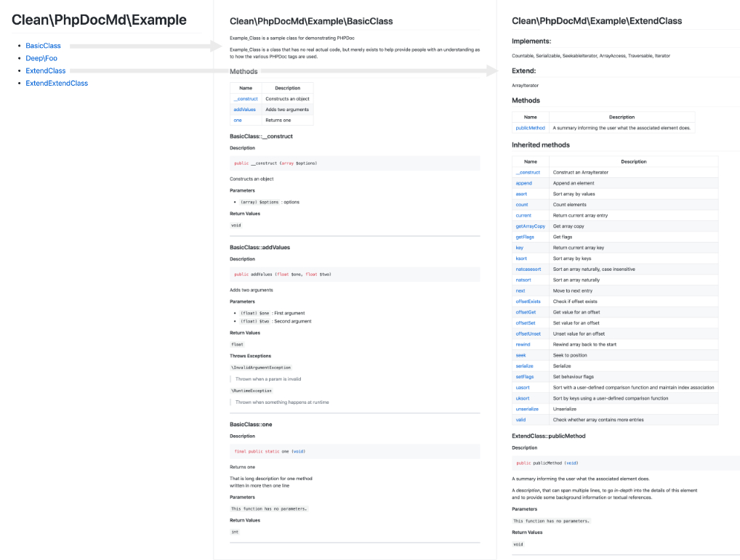Select the offsetExists method link
This screenshot has height=560, width=740.
(528, 301)
